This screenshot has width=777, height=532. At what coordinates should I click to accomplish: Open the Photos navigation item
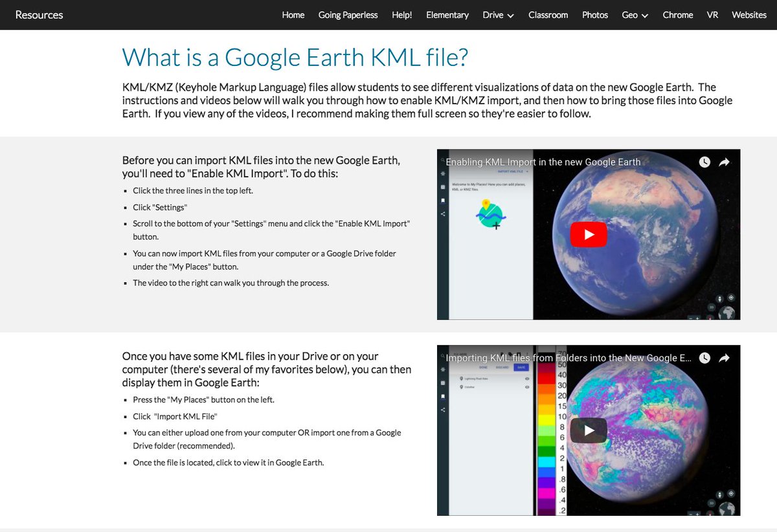595,15
